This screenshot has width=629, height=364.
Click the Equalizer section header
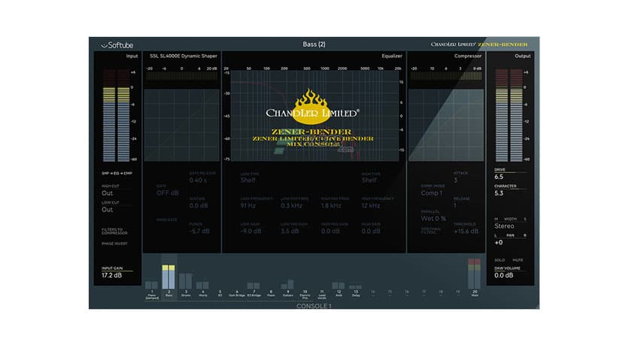pyautogui.click(x=392, y=56)
